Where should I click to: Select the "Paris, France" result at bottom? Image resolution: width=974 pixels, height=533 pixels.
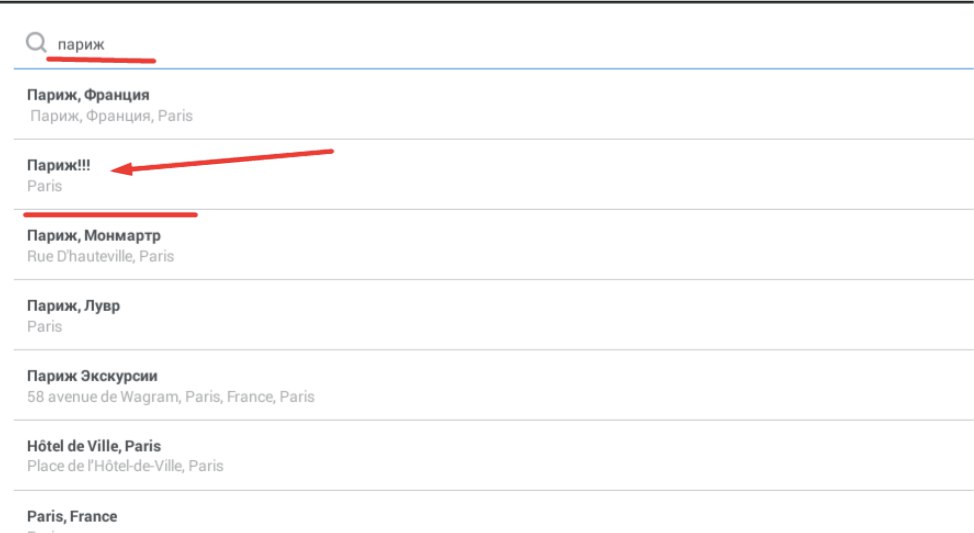(72, 516)
